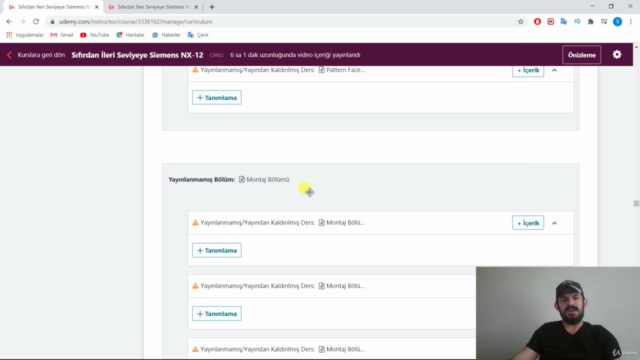The image size is (640, 360).
Task: Open a new browser tab
Action: click(212, 7)
